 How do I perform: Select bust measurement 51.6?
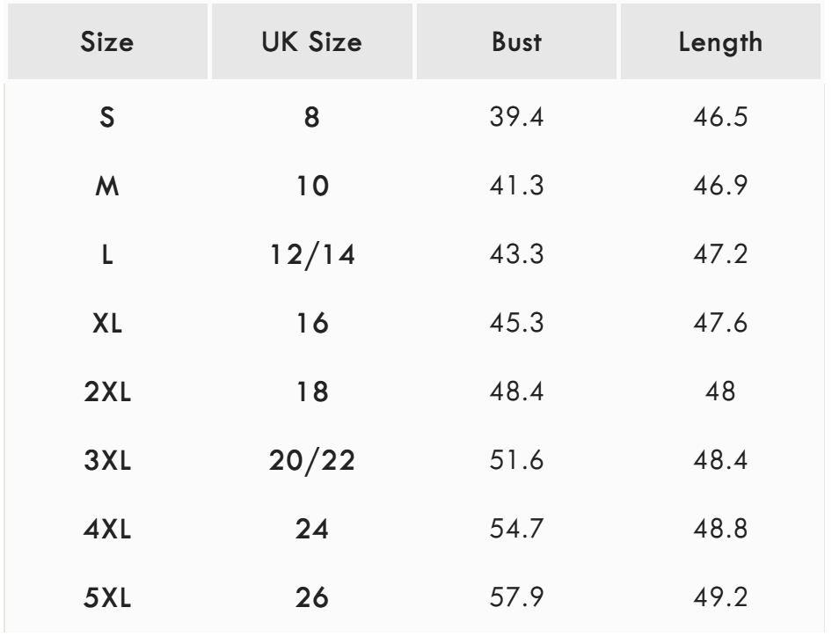click(516, 462)
